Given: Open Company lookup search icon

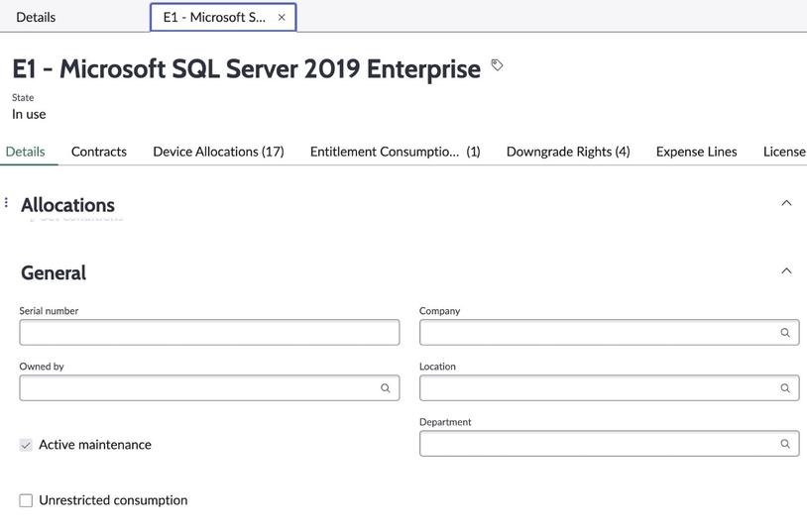Looking at the screenshot, I should pyautogui.click(x=785, y=332).
